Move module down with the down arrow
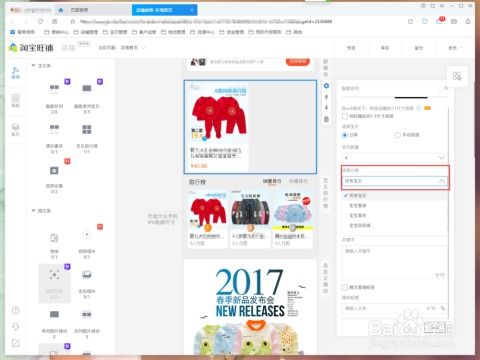 326,107
